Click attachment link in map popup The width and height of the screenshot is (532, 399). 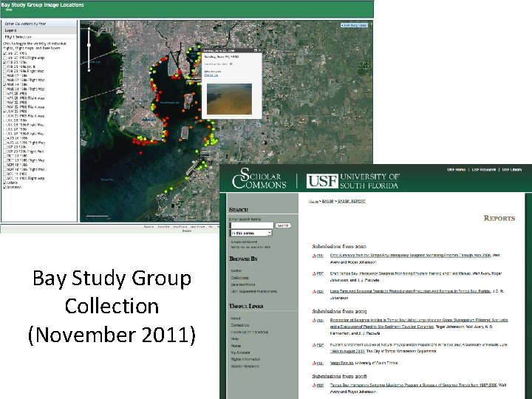(211, 75)
